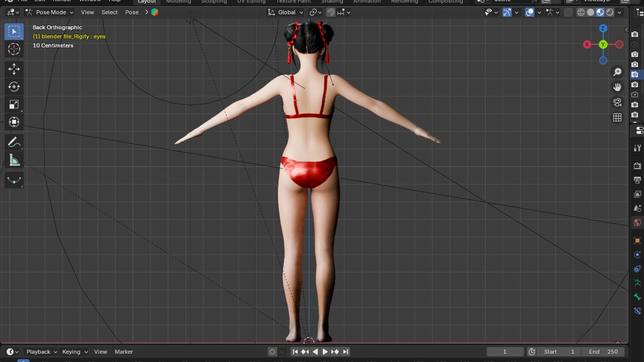This screenshot has width=644, height=362.
Task: Jump to the first frame
Action: coord(295,352)
